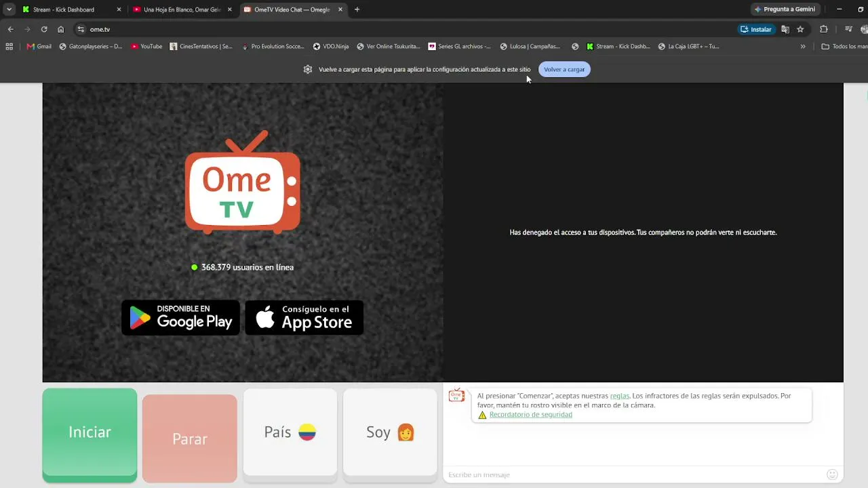Open the CinesTentativos bookmark

201,47
